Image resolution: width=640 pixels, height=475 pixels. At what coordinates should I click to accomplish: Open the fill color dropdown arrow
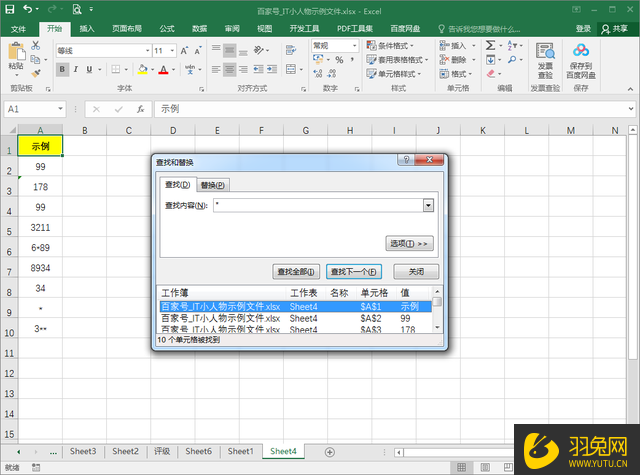(152, 70)
